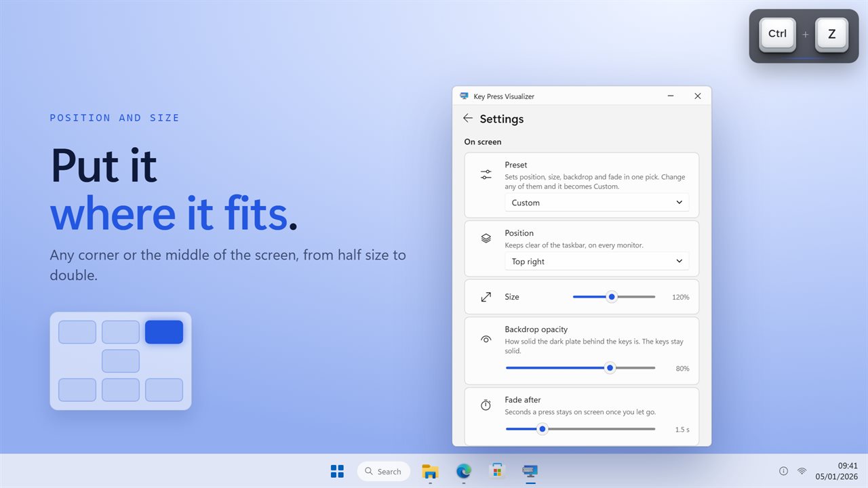Click the "Key Press Visualizer" window title
The height and width of the screenshot is (488, 868).
coord(504,96)
